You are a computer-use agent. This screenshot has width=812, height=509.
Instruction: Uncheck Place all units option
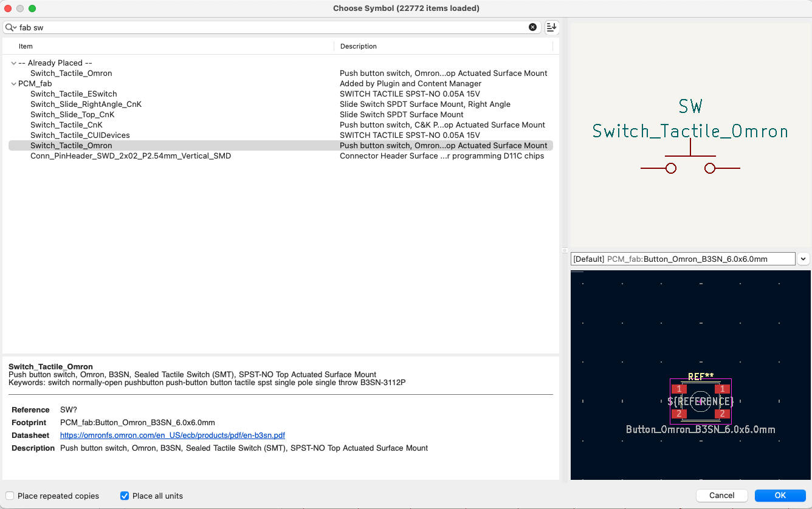(x=125, y=496)
